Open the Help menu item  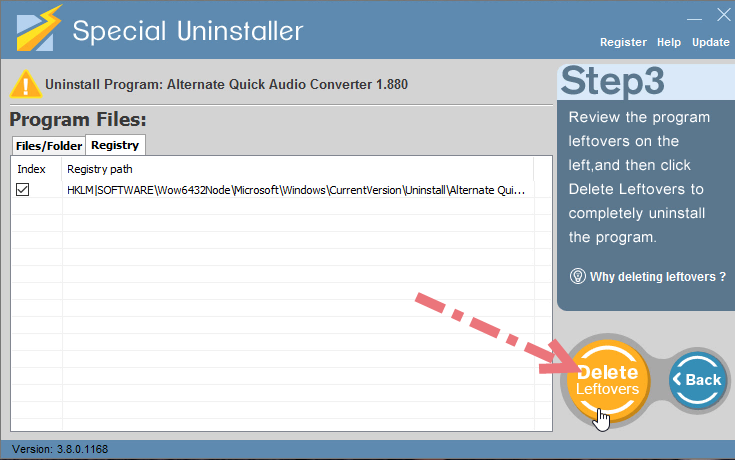668,42
